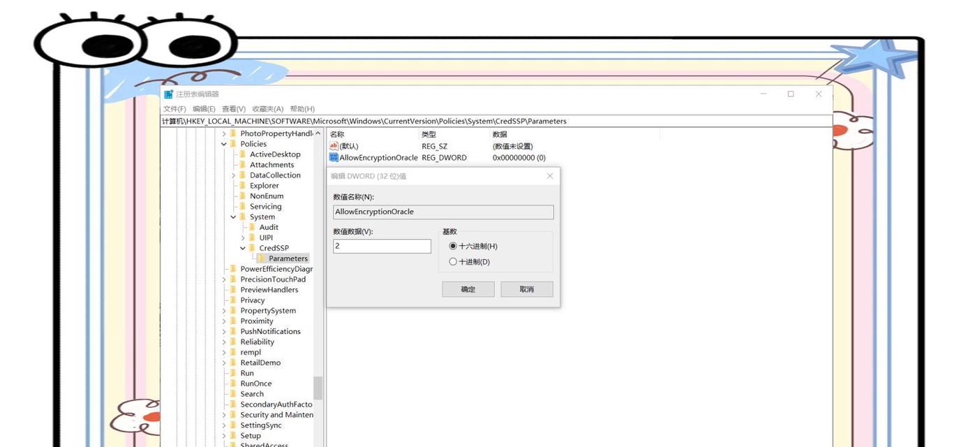Confirm the dialog with 确定

click(468, 289)
